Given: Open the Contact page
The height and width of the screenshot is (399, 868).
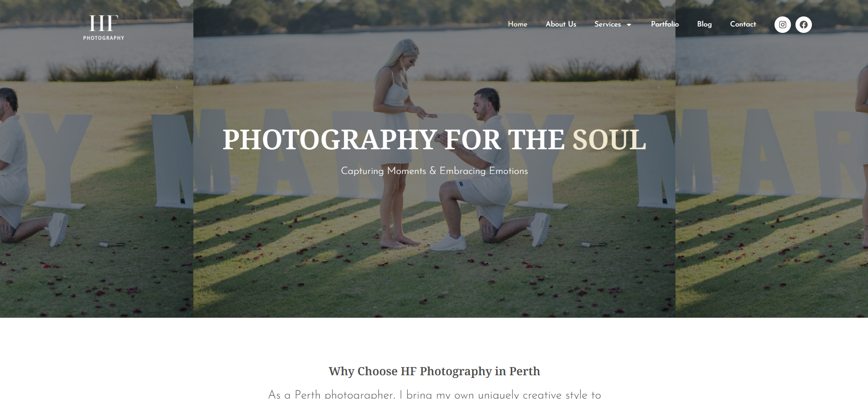Looking at the screenshot, I should (x=743, y=24).
